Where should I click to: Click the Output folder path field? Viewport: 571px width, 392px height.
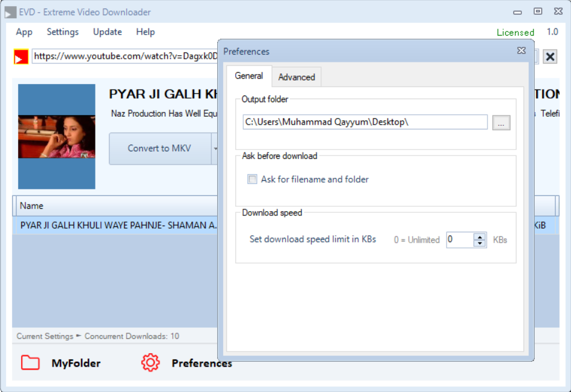(365, 122)
